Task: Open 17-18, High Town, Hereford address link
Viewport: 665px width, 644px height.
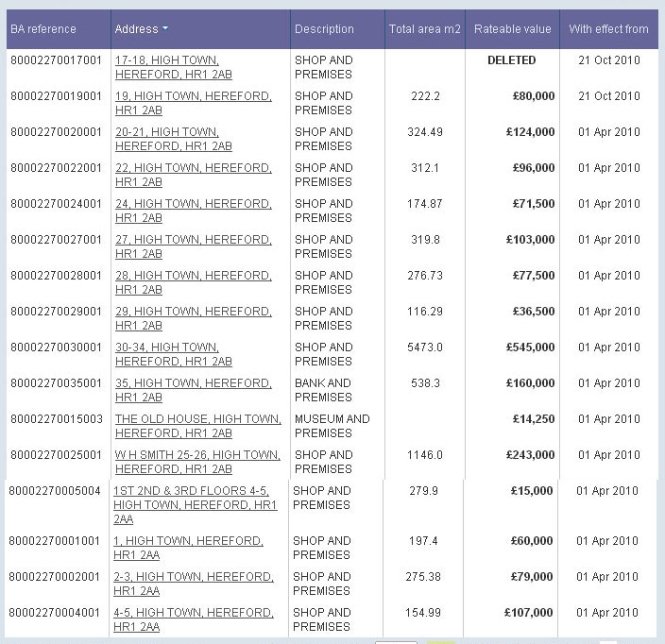Action: click(x=174, y=67)
